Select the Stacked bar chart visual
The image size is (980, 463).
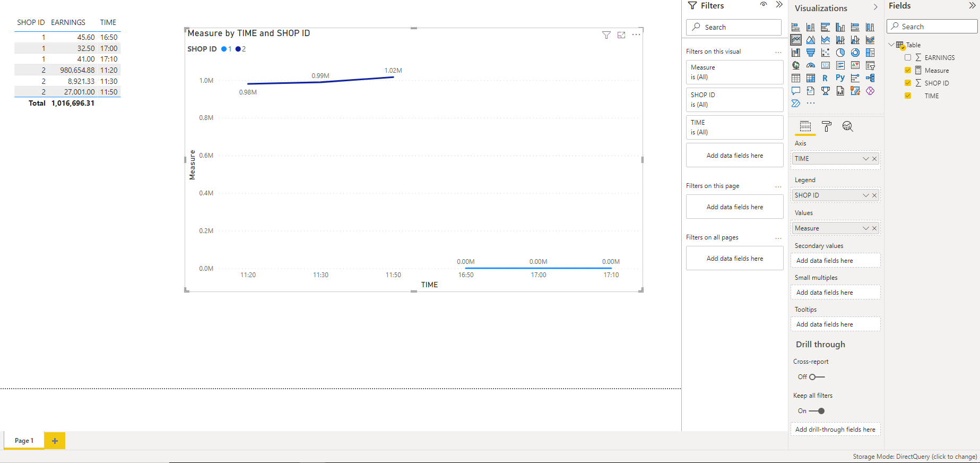pyautogui.click(x=796, y=27)
